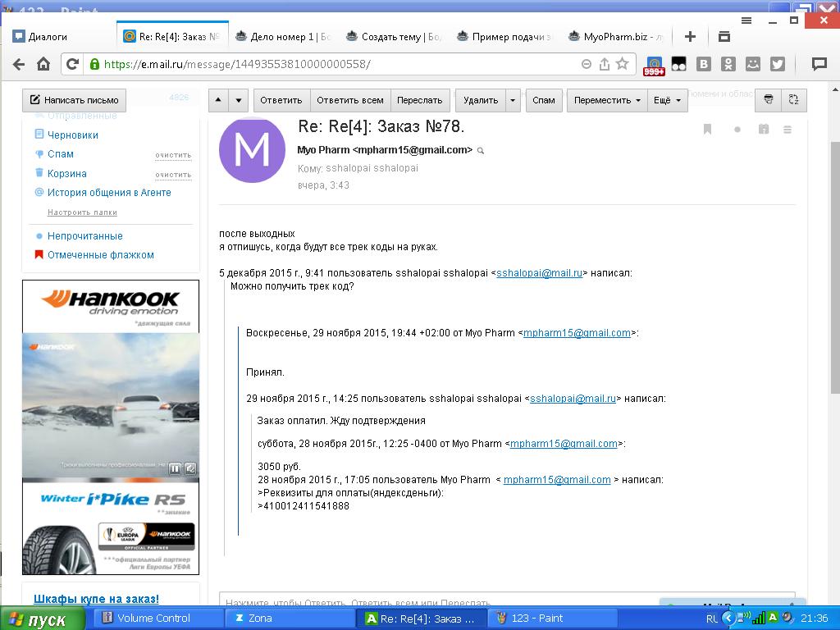
Task: Click the print message icon
Action: click(768, 100)
